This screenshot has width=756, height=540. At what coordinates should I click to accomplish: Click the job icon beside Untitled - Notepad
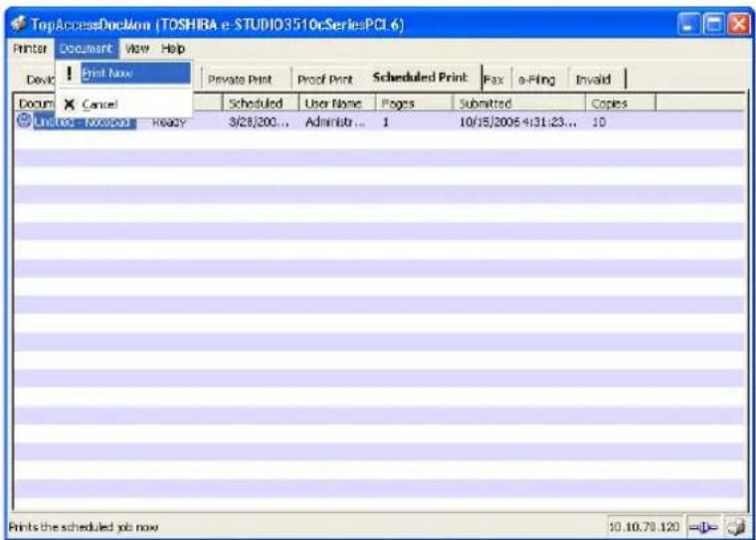(x=24, y=120)
